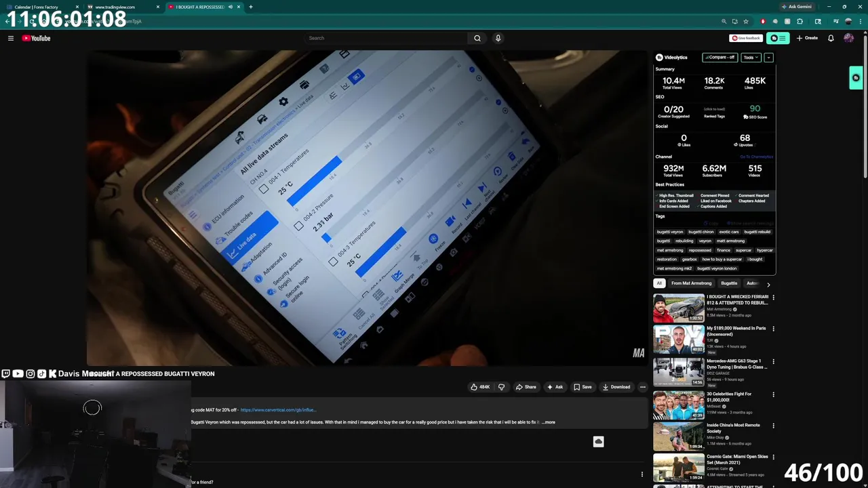Click the Go To Channelytics link
The width and height of the screenshot is (868, 488).
click(756, 157)
